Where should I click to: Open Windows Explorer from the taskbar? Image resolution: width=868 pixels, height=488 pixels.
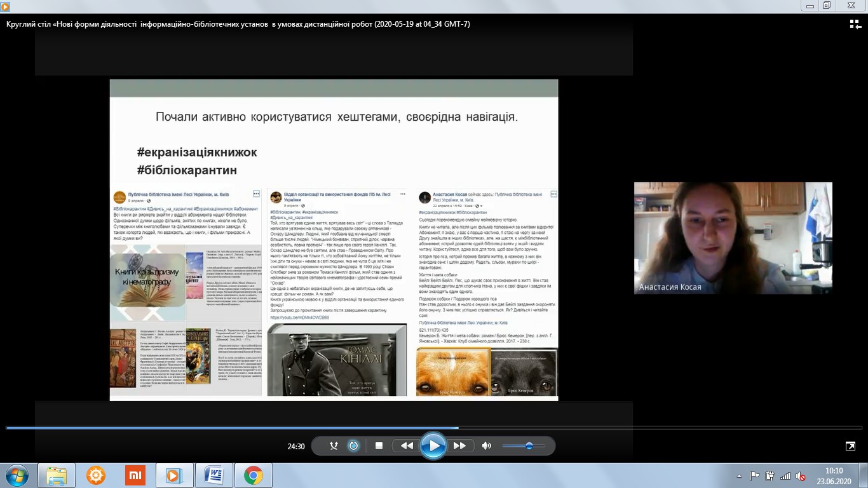(57, 475)
